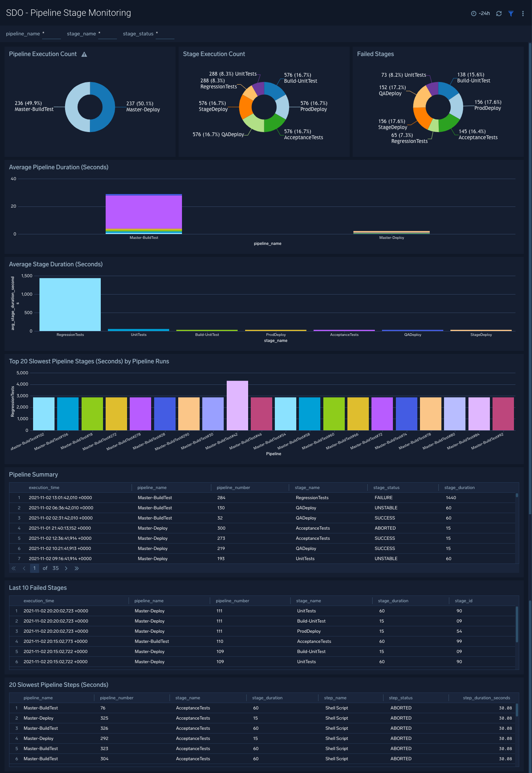
Task: Jump to last page of Pipeline Summary
Action: tap(77, 568)
